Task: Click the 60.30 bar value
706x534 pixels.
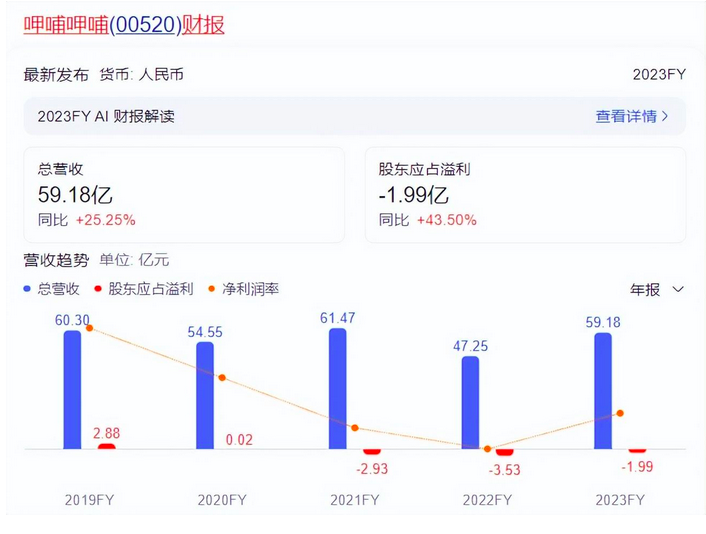Action: pos(72,320)
